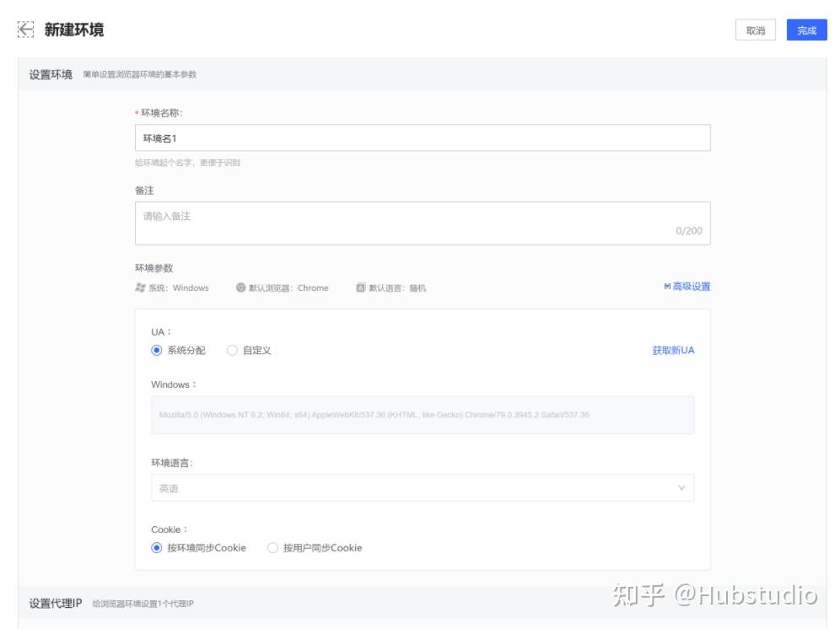Click the 完成 finish button

pyautogui.click(x=806, y=30)
